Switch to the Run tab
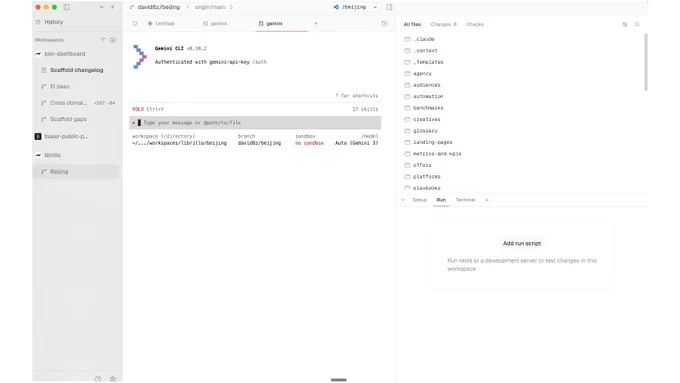 click(441, 200)
